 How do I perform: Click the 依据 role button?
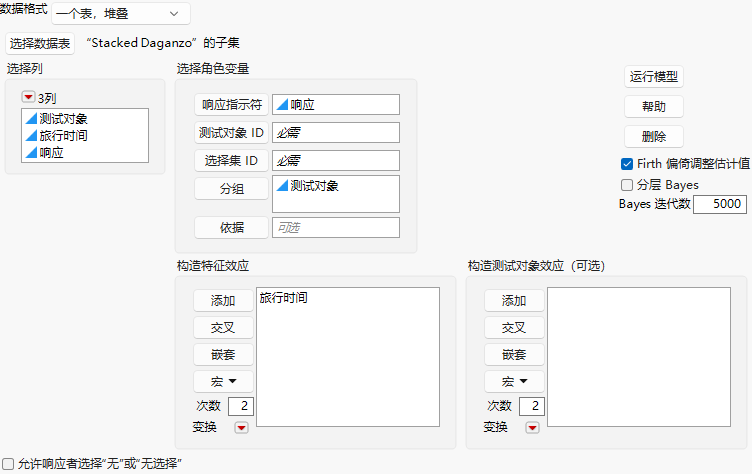(232, 227)
